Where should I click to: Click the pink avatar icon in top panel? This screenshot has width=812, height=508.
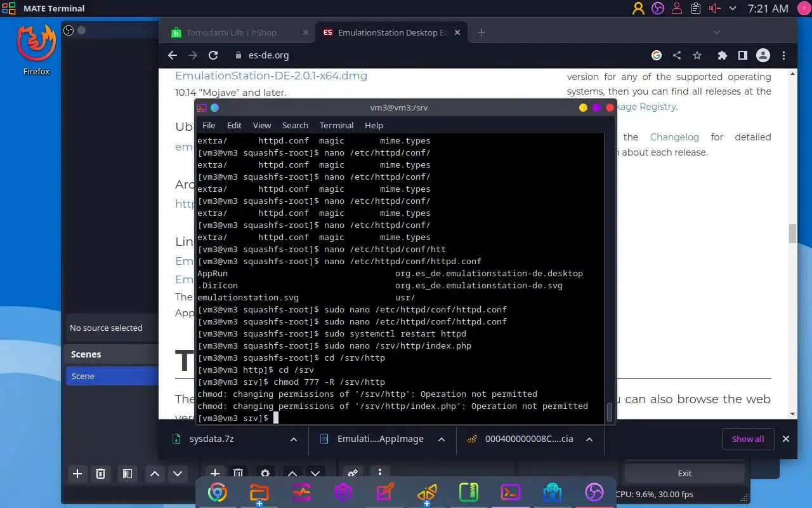pyautogui.click(x=803, y=8)
